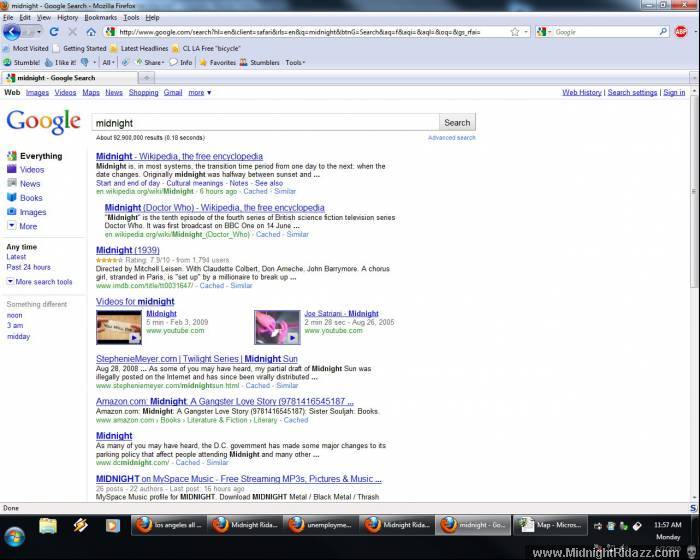Switch to the los angeles Firefox taskbar window
The image size is (700, 560).
pos(168,525)
